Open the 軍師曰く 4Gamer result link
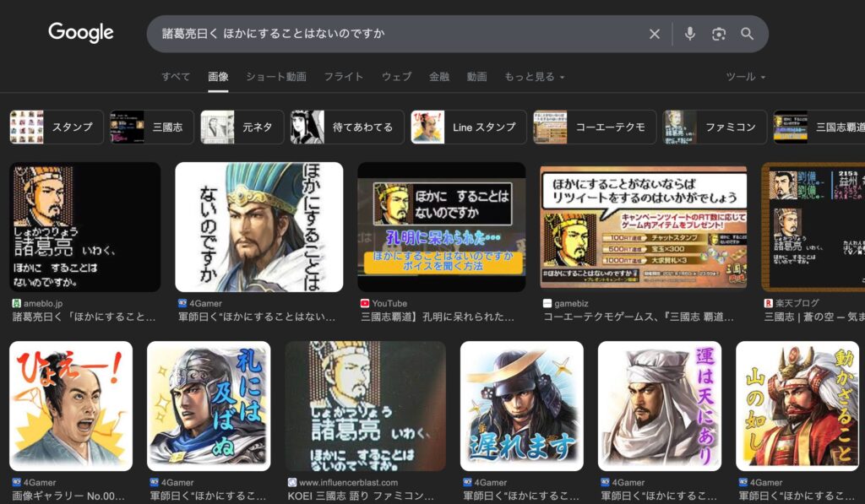 [258, 317]
